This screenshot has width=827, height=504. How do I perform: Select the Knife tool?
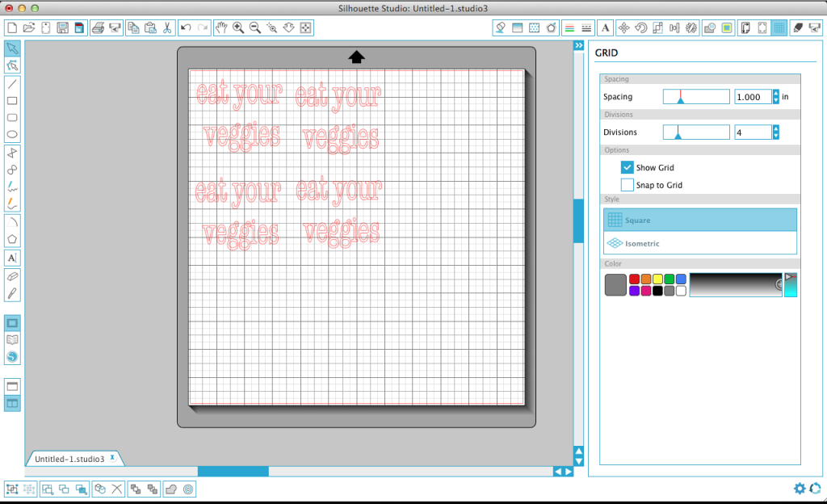(12, 293)
